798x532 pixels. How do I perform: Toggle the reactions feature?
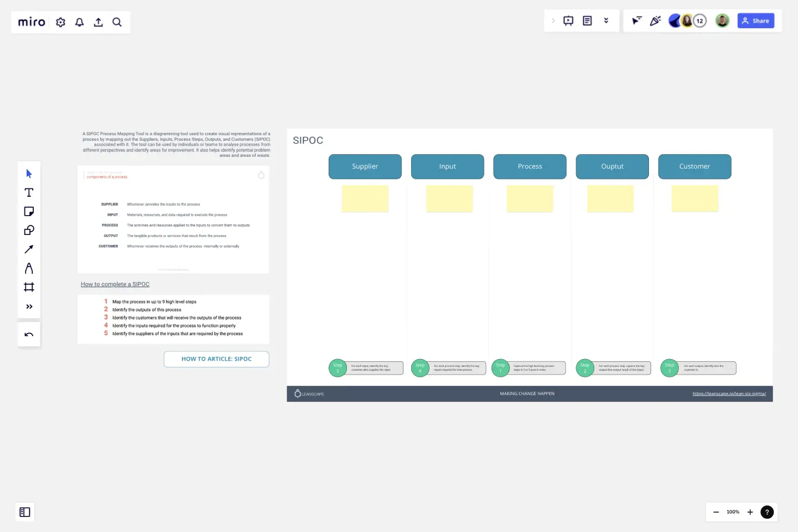(655, 21)
